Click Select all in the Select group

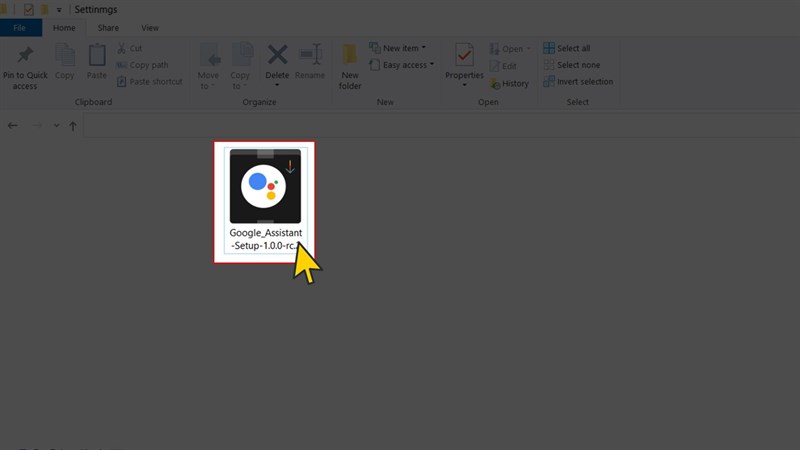567,48
